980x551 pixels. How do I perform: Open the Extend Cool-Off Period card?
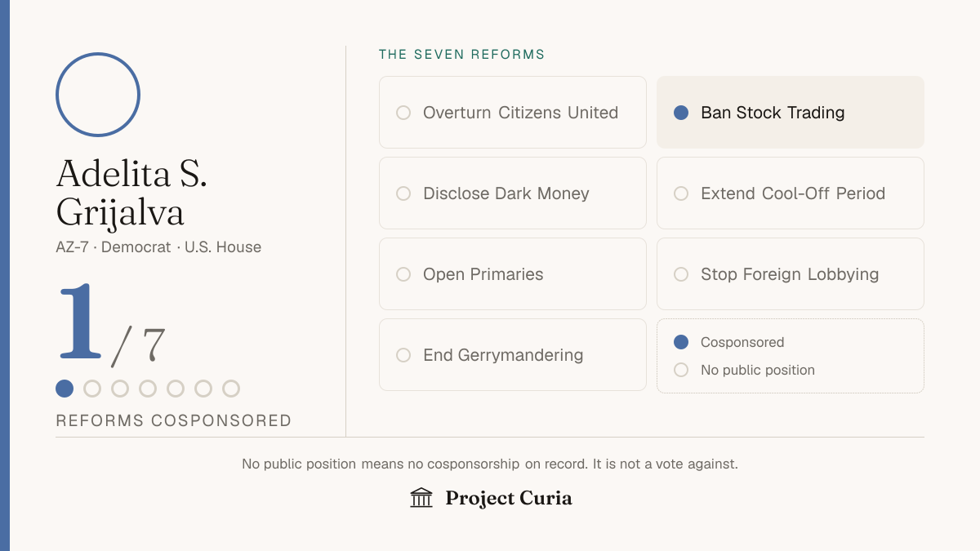(x=791, y=193)
